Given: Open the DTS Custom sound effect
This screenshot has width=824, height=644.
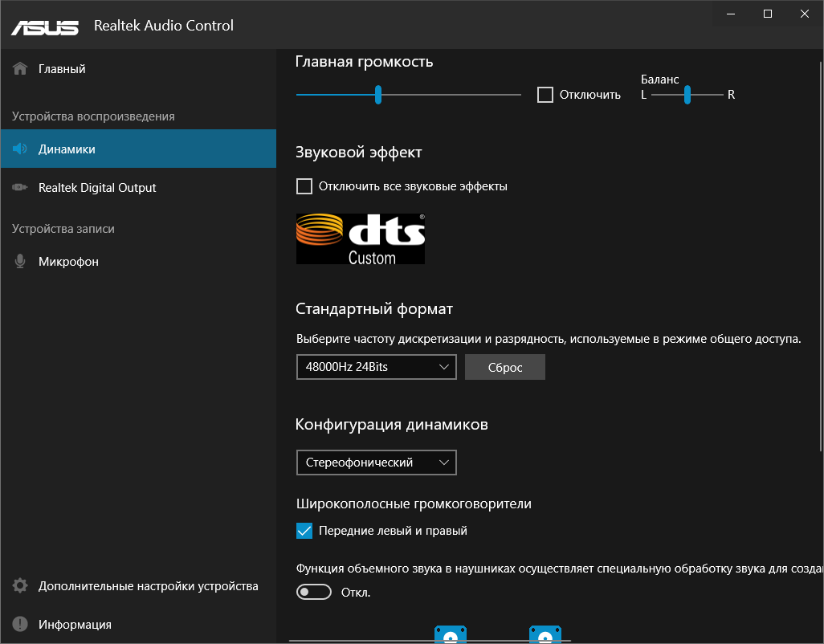Looking at the screenshot, I should pos(361,238).
